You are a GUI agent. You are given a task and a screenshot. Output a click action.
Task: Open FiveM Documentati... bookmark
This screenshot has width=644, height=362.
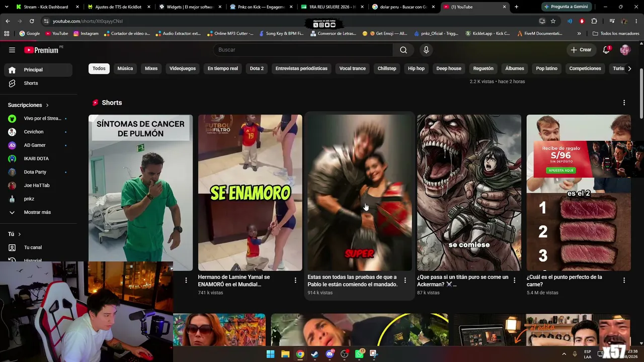(x=539, y=33)
